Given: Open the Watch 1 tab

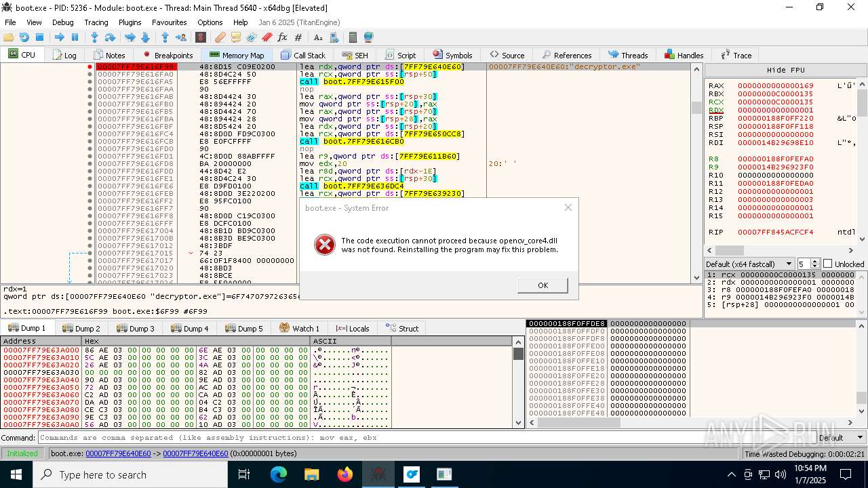Looking at the screenshot, I should tap(299, 328).
